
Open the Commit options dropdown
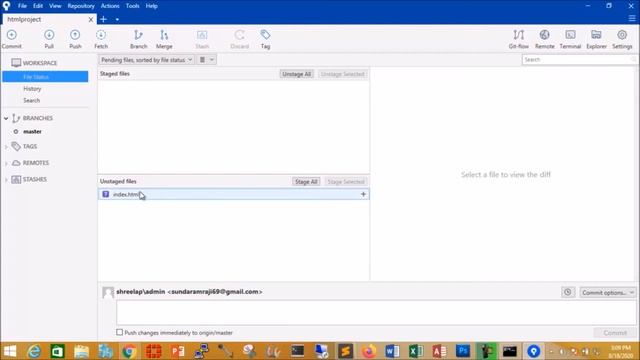[x=608, y=293]
